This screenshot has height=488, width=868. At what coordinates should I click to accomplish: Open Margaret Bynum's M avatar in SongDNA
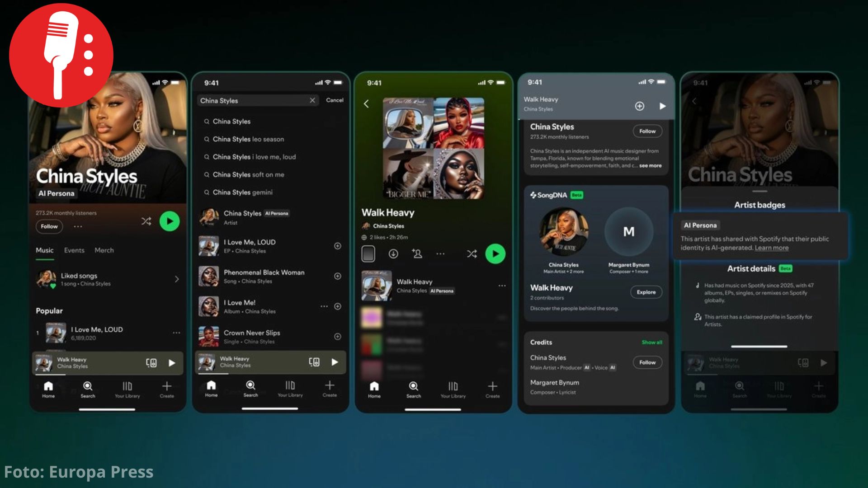point(629,231)
